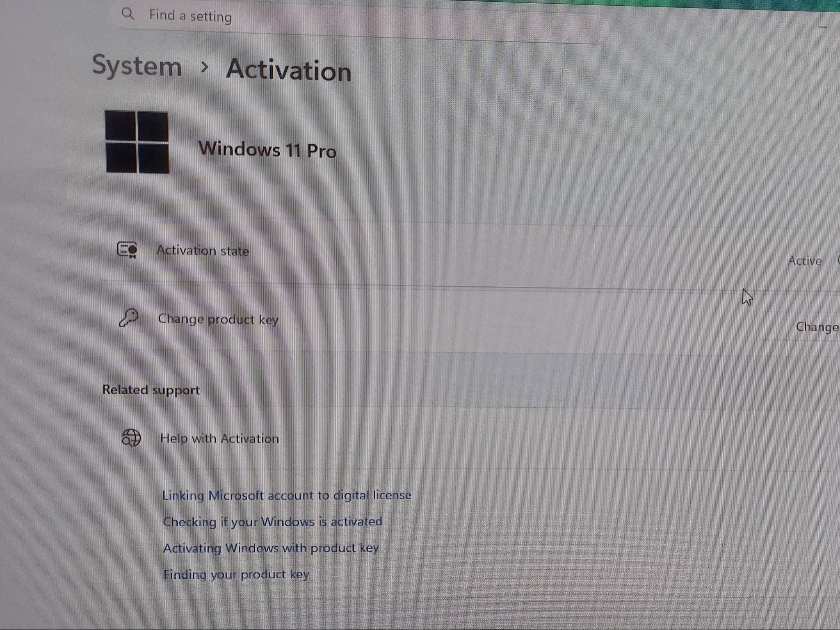840x630 pixels.
Task: Go back to System in breadcrumb
Action: pos(137,66)
